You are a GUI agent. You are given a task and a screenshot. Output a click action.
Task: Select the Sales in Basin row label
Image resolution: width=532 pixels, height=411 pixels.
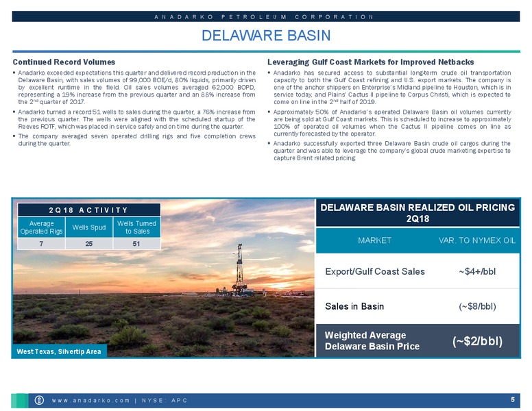(354, 306)
